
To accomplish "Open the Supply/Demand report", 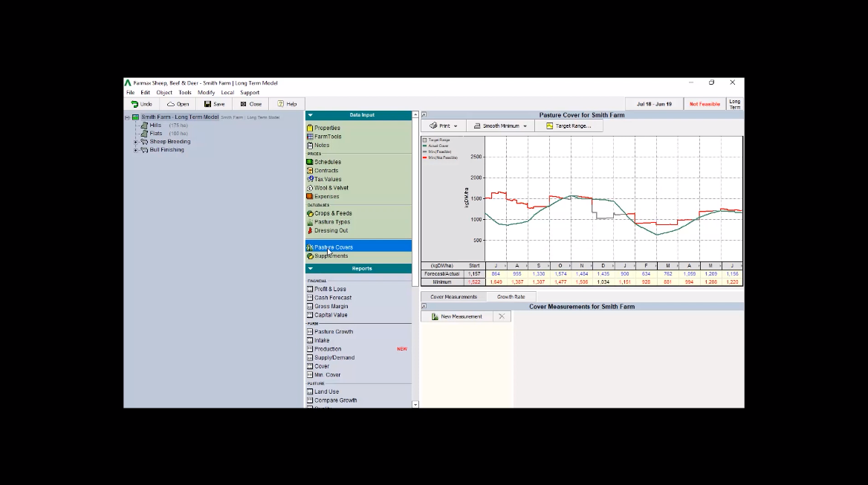I will pyautogui.click(x=334, y=358).
